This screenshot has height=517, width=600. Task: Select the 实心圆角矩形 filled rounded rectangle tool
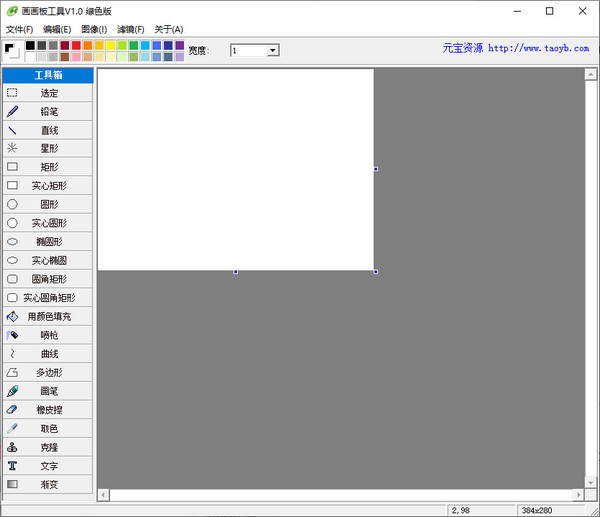pyautogui.click(x=48, y=298)
